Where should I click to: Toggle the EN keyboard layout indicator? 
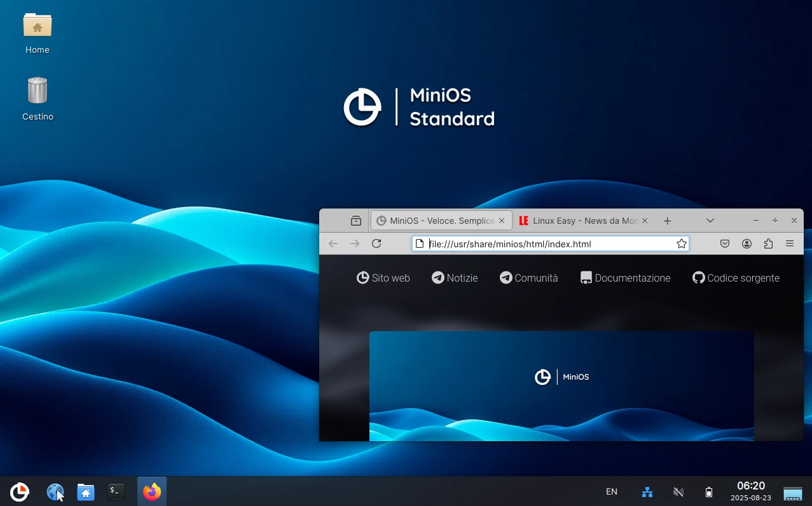611,491
